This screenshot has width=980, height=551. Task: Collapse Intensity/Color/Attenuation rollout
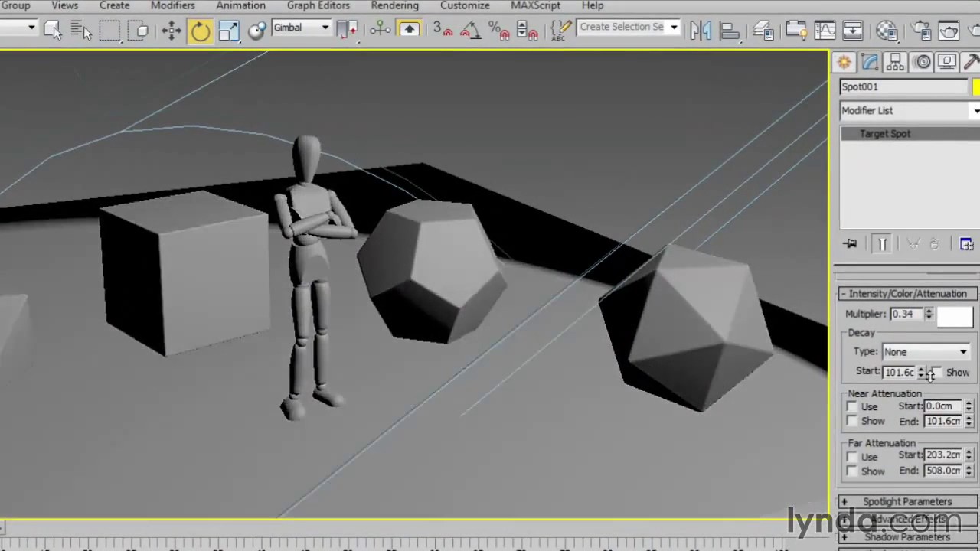tap(908, 294)
